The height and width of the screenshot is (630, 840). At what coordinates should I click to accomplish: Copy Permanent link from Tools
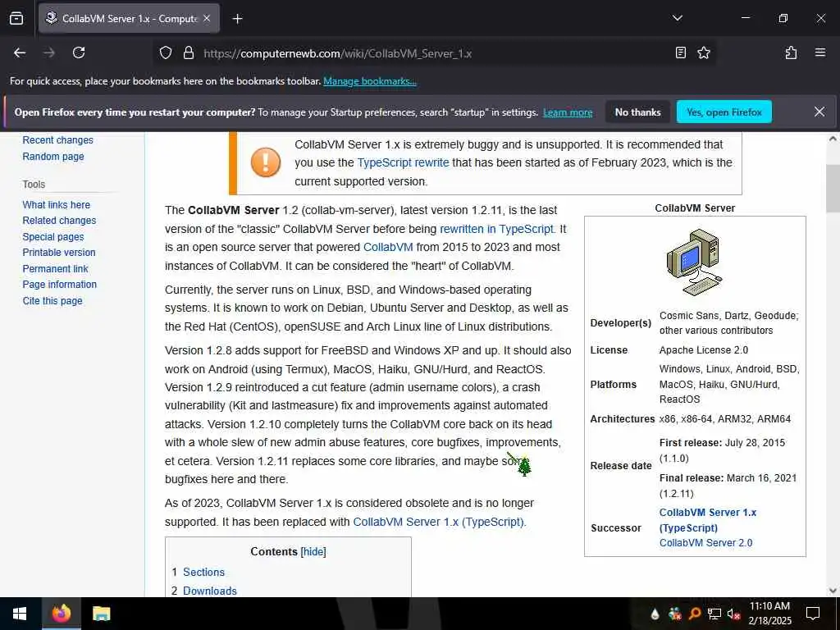[55, 268]
